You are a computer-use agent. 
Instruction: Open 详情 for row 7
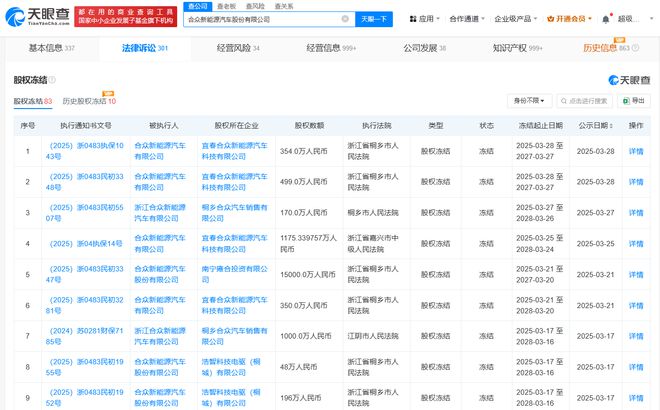click(636, 336)
